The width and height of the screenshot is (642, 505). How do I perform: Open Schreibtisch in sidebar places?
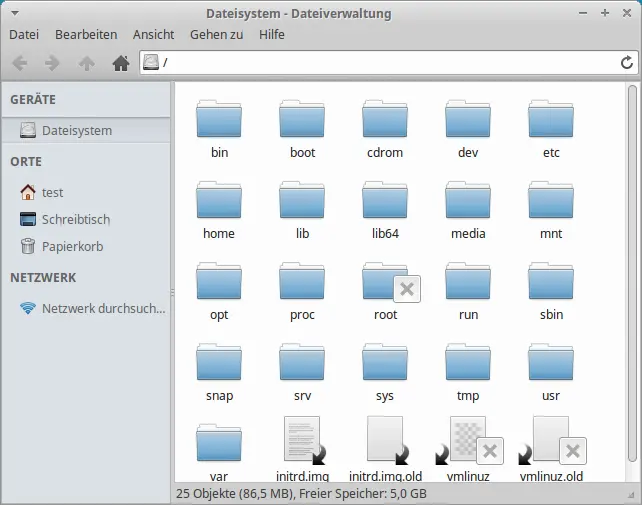(75, 219)
